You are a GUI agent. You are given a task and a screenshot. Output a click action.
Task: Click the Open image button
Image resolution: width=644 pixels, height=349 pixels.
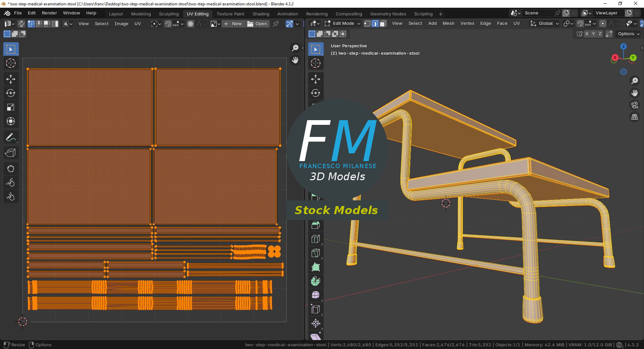tap(258, 24)
